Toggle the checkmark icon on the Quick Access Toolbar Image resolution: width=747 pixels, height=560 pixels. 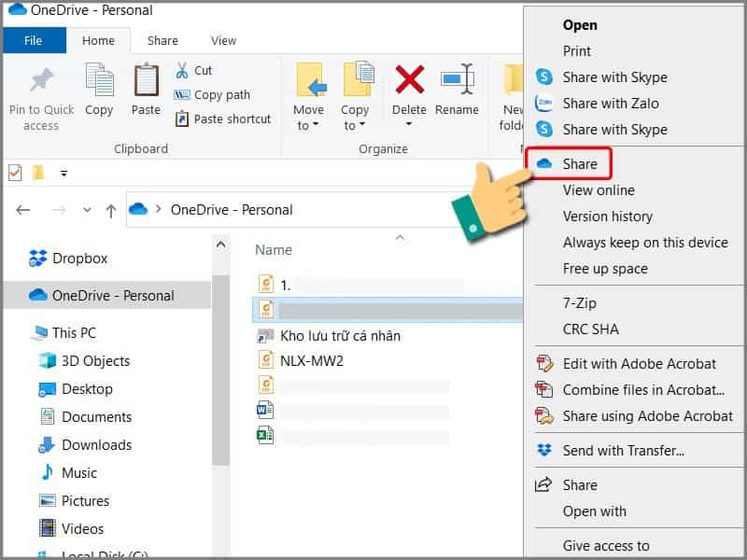coord(13,174)
